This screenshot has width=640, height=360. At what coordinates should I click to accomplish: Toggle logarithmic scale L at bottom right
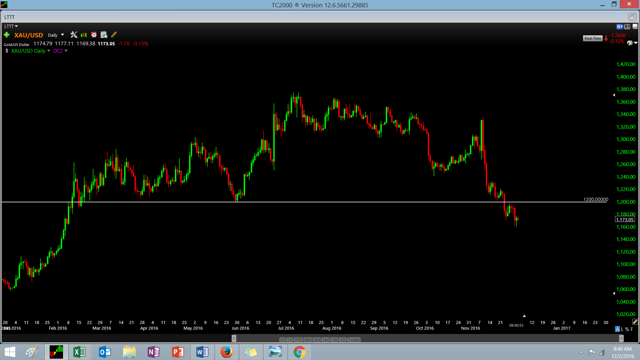coord(622,329)
